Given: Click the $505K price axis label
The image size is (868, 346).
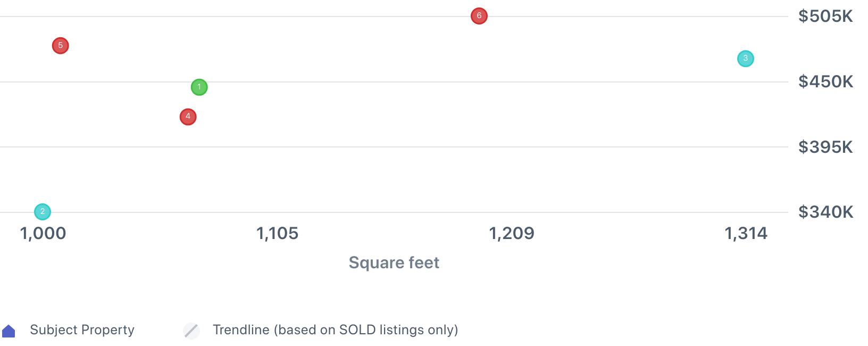Looking at the screenshot, I should click(x=825, y=17).
